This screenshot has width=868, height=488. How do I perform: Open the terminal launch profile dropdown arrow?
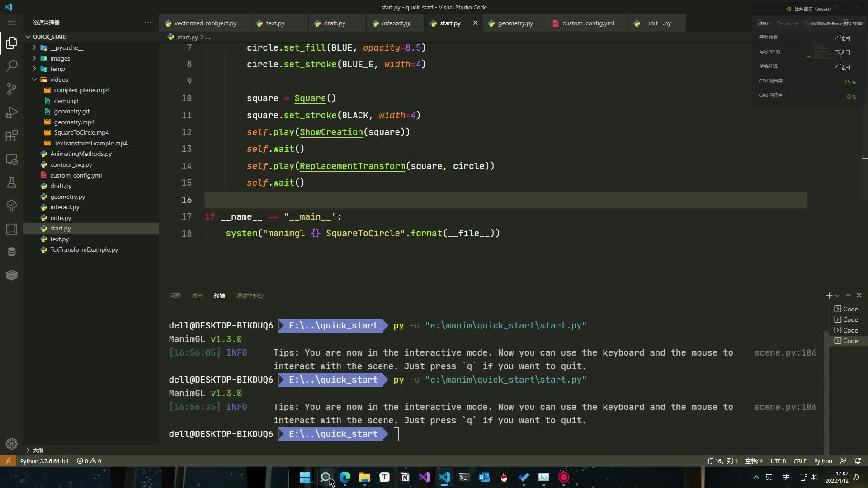click(837, 296)
